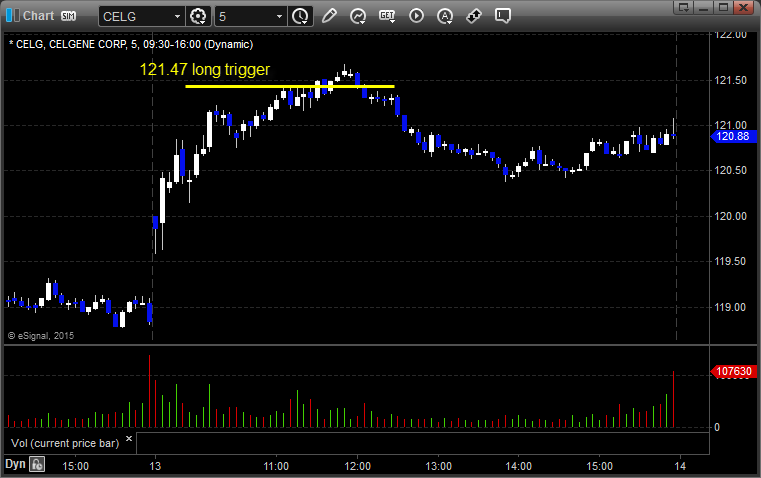
Task: Click the 5 interval input box
Action: coord(245,16)
